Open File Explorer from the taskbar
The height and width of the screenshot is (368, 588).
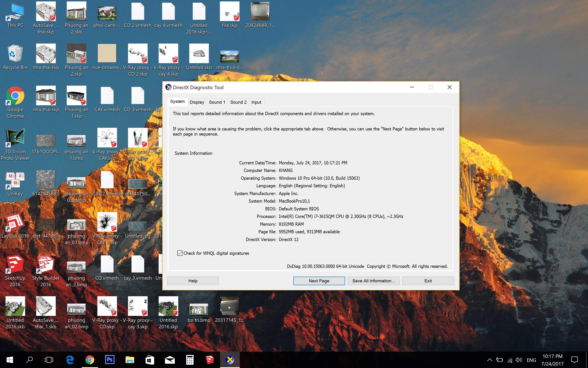pos(129,360)
